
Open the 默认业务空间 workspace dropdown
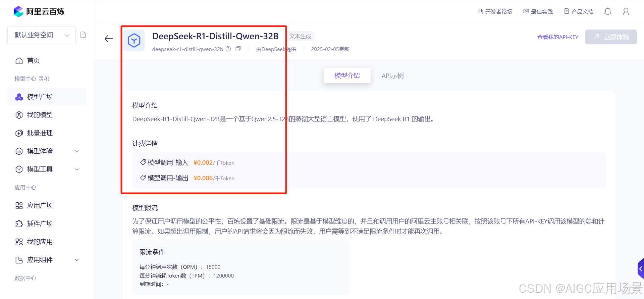click(42, 35)
